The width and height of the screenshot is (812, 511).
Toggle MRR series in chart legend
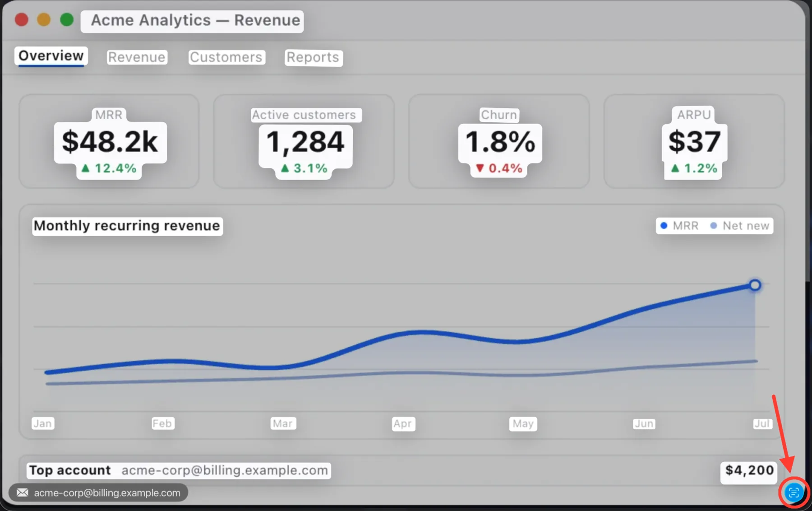coord(679,226)
